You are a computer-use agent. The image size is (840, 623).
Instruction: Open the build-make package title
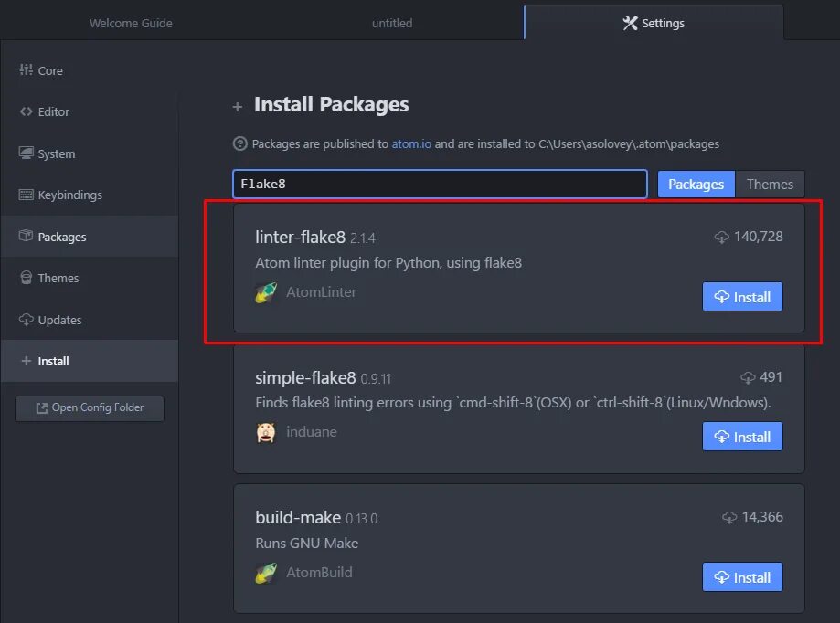point(298,518)
